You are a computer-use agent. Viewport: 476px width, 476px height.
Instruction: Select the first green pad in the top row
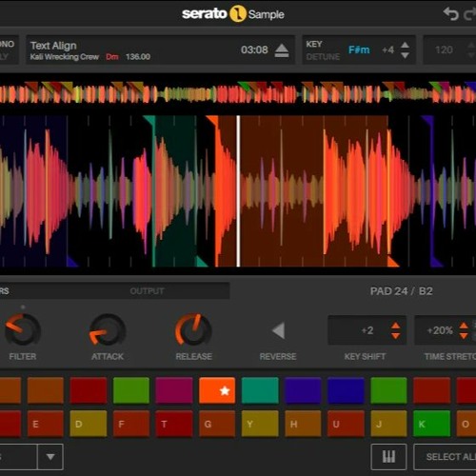[x=131, y=390]
